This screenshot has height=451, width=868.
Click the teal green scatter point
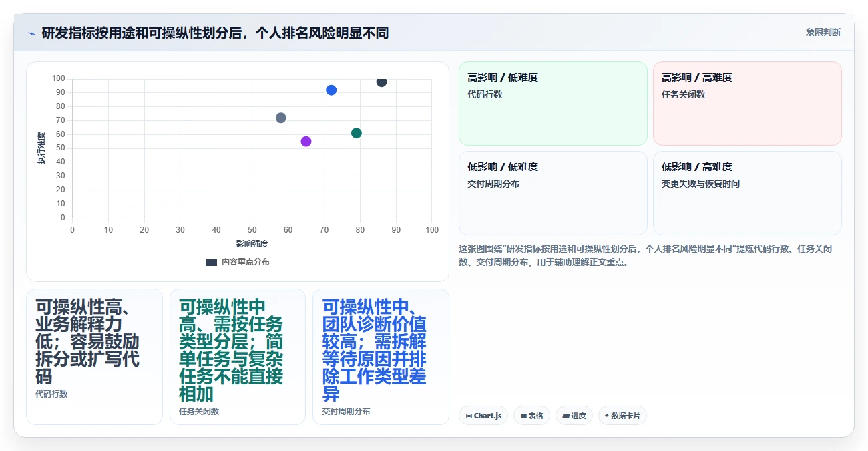click(x=357, y=133)
